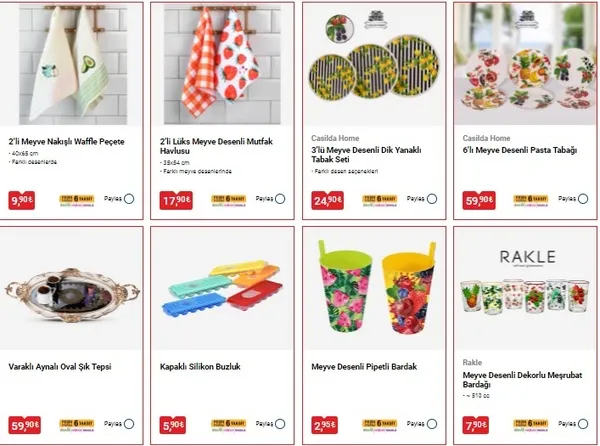
Task: Click the strawberry kitchen towel image
Action: [222, 64]
